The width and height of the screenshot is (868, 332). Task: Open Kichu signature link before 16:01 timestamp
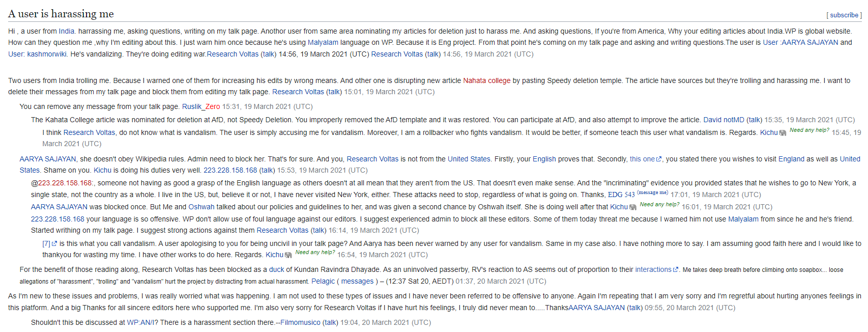tap(619, 207)
